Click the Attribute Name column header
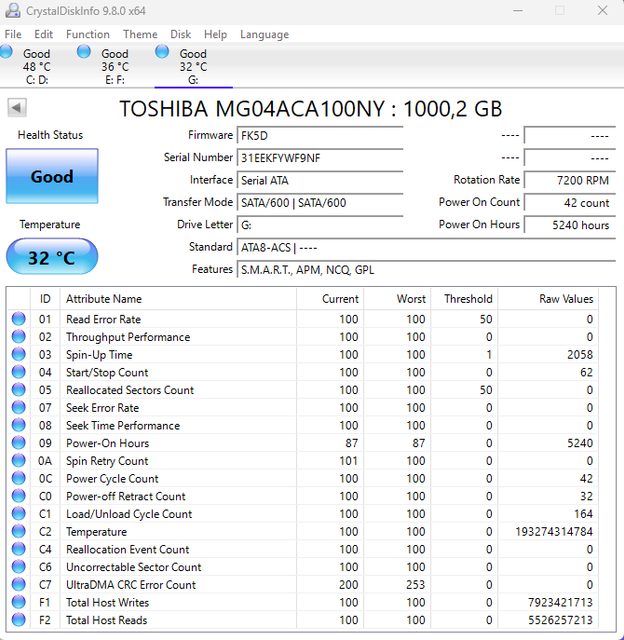624x640 pixels. [178, 299]
